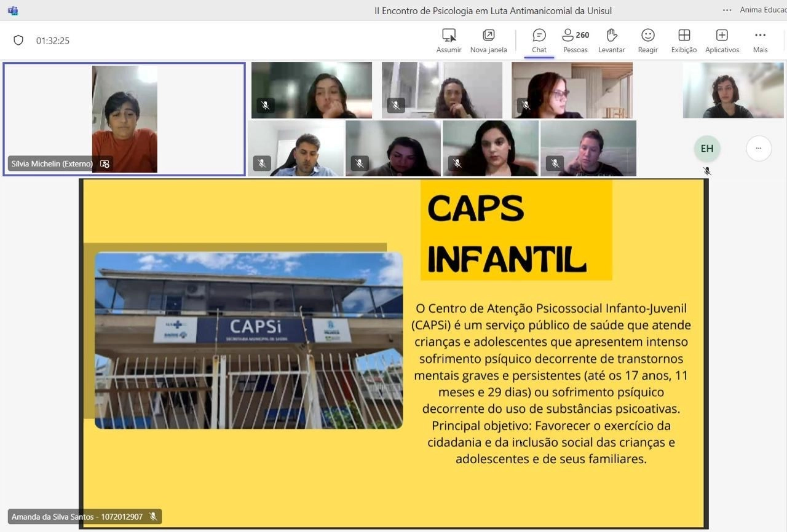Show the Pessoas participants list
Screen dimensions: 787x532
tap(575, 41)
